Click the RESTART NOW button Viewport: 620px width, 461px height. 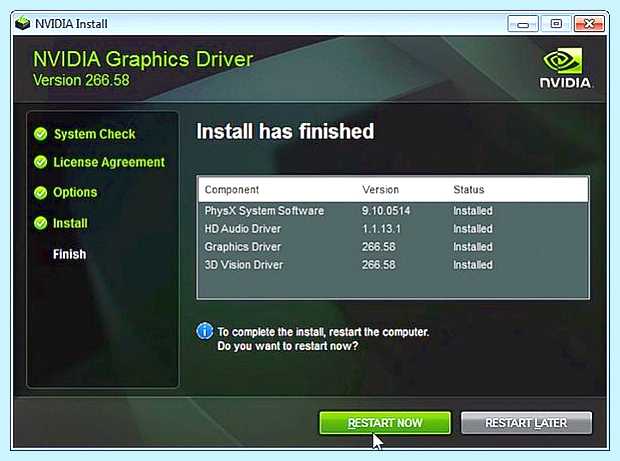pyautogui.click(x=385, y=423)
